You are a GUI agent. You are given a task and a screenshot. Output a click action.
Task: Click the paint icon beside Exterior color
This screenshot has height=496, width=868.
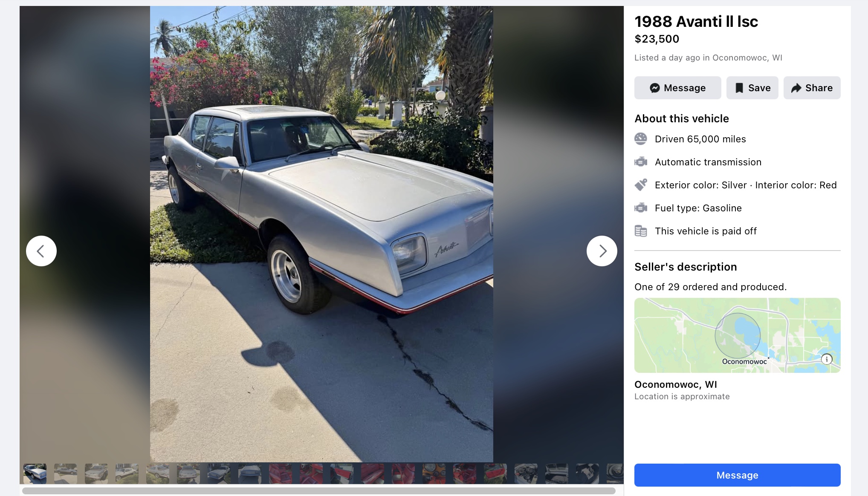coord(640,185)
